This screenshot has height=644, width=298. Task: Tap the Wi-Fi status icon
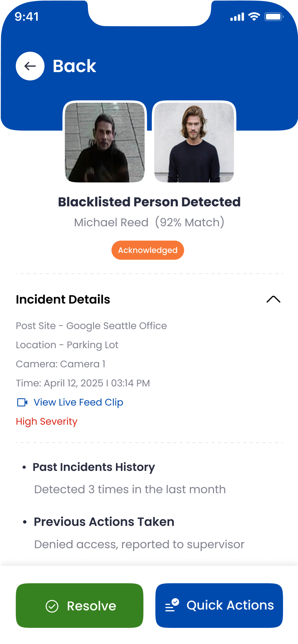click(x=254, y=17)
